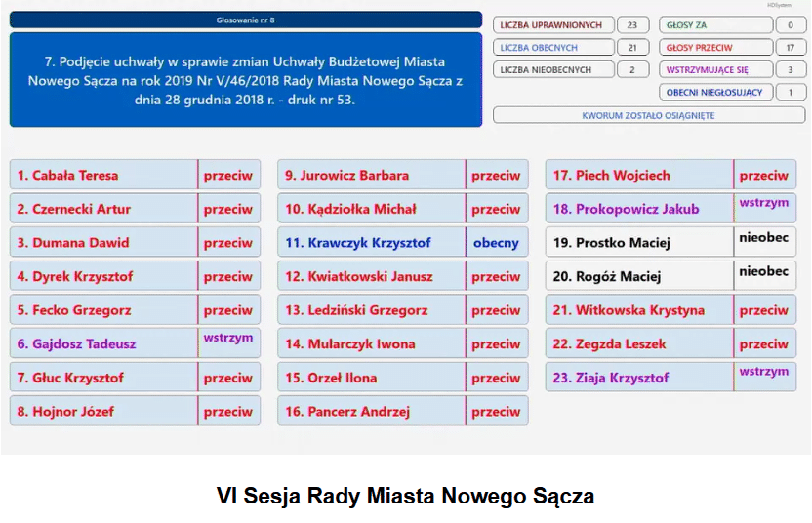Select councillor '21. Witkowska Krystyna'
Image resolution: width=812 pixels, height=523 pixels.
[x=639, y=309]
